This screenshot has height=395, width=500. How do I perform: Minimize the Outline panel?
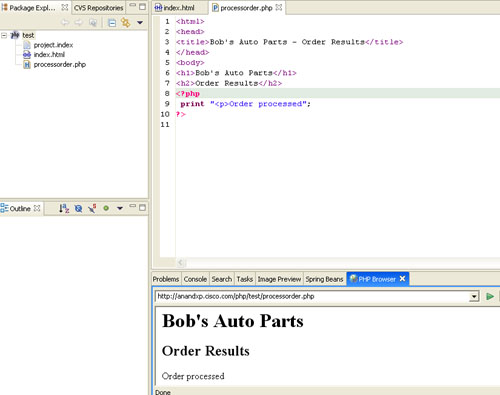[x=133, y=206]
